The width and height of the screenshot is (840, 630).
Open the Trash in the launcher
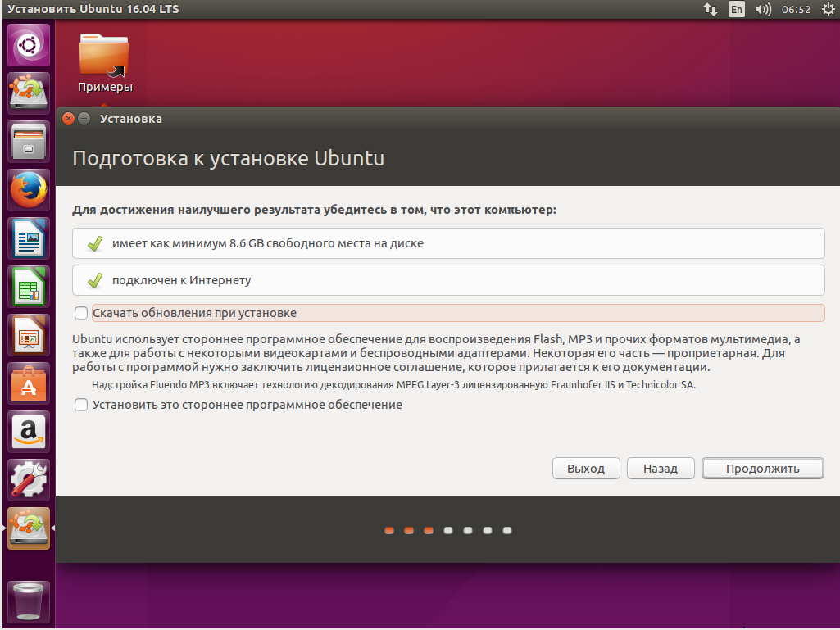pyautogui.click(x=29, y=601)
